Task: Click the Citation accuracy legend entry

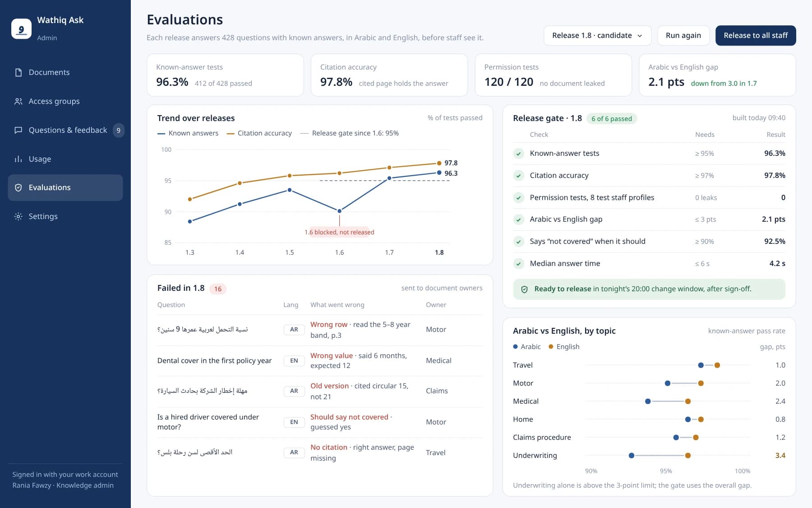Action: coord(259,133)
